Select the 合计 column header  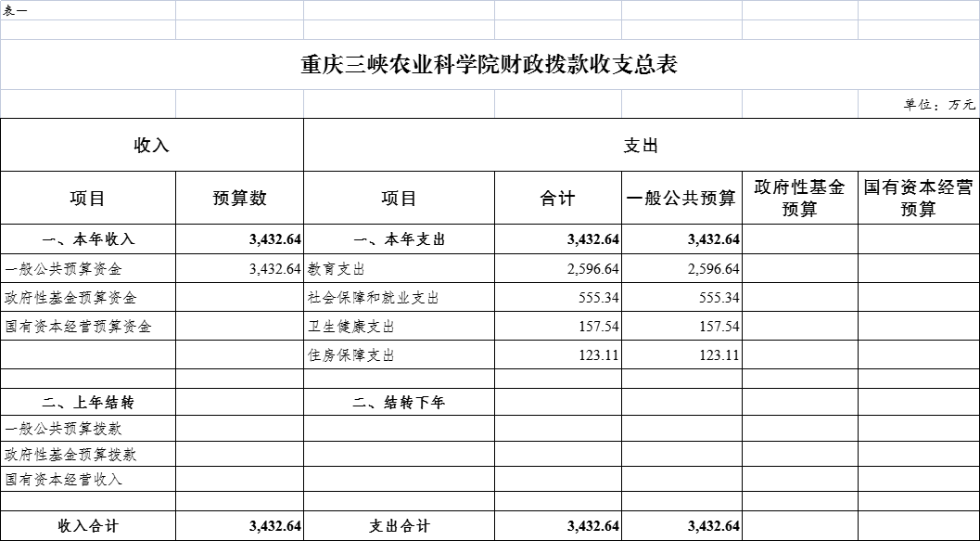(x=557, y=198)
